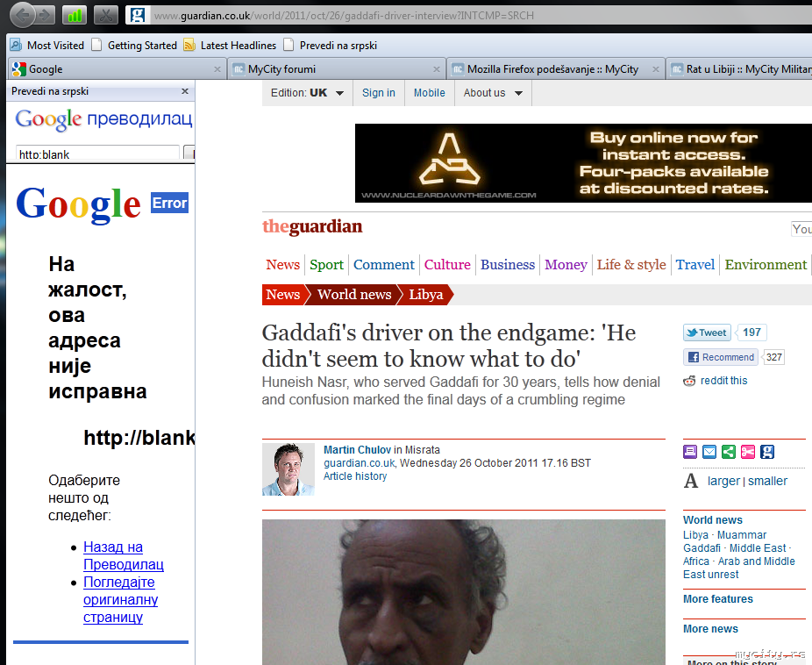Click the World news breadcrumb

pyautogui.click(x=354, y=295)
